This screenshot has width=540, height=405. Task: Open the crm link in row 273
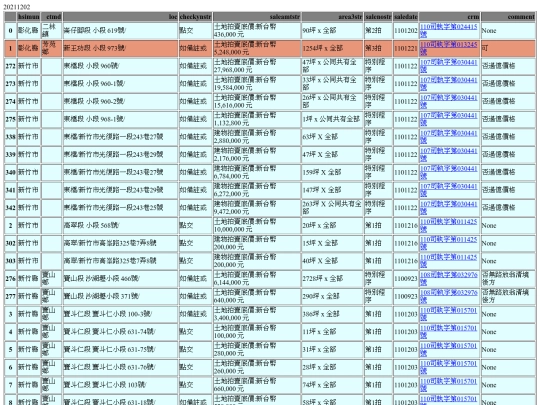449,83
